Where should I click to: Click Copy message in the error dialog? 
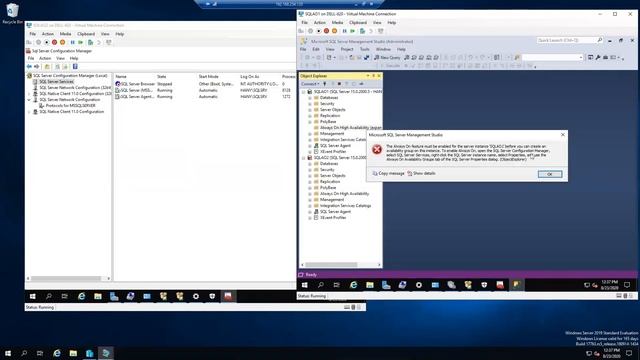[388, 173]
